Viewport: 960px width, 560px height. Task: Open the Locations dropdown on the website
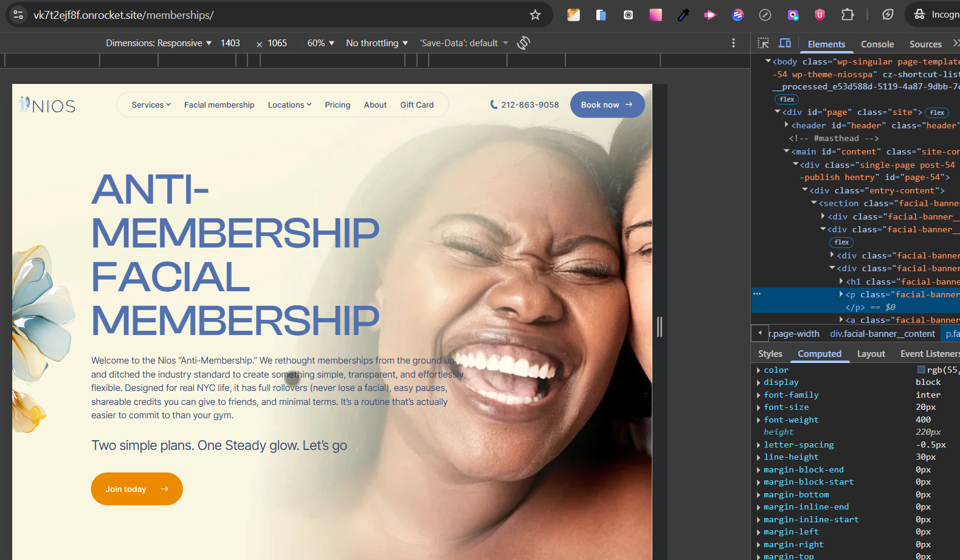click(290, 105)
